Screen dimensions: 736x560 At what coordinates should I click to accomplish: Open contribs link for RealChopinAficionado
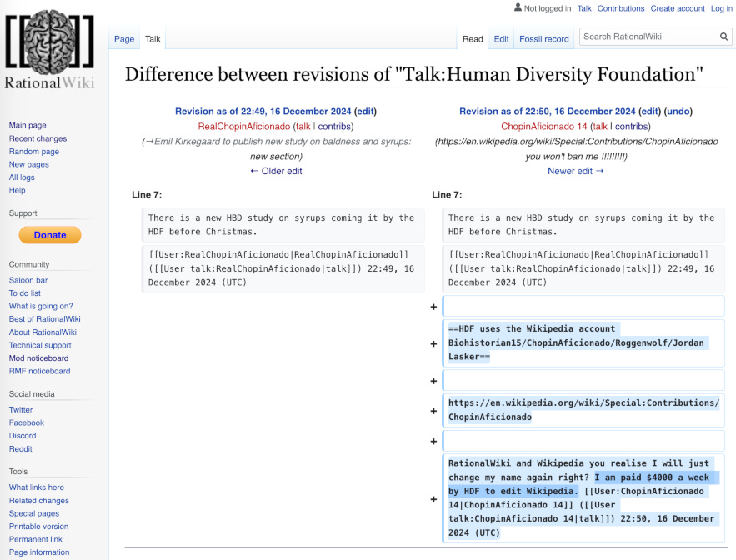(334, 127)
